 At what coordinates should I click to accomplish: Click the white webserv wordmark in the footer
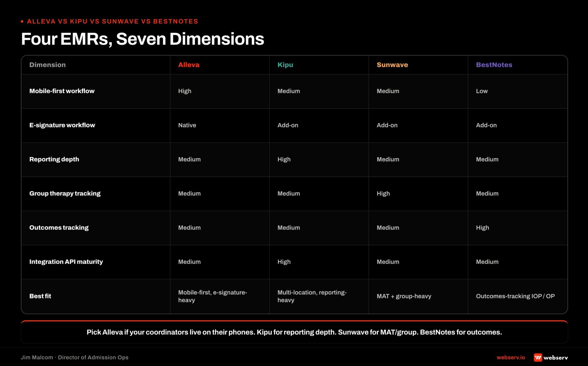point(556,358)
